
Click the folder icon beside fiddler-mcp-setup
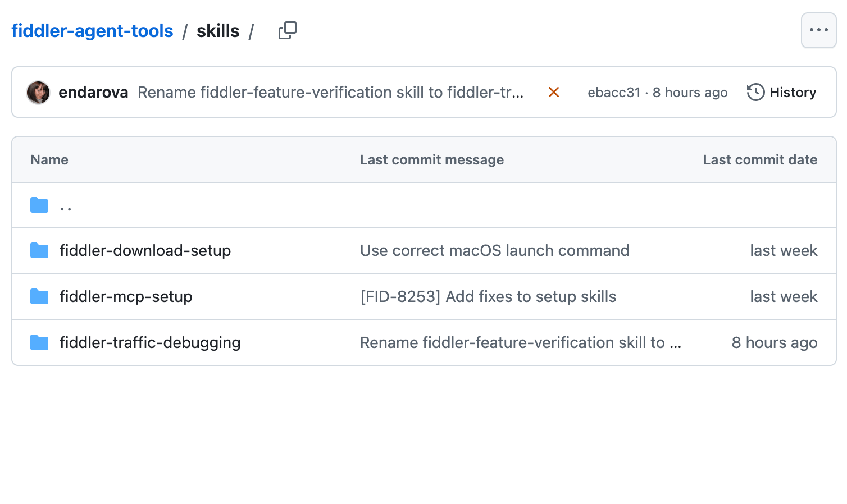point(39,296)
